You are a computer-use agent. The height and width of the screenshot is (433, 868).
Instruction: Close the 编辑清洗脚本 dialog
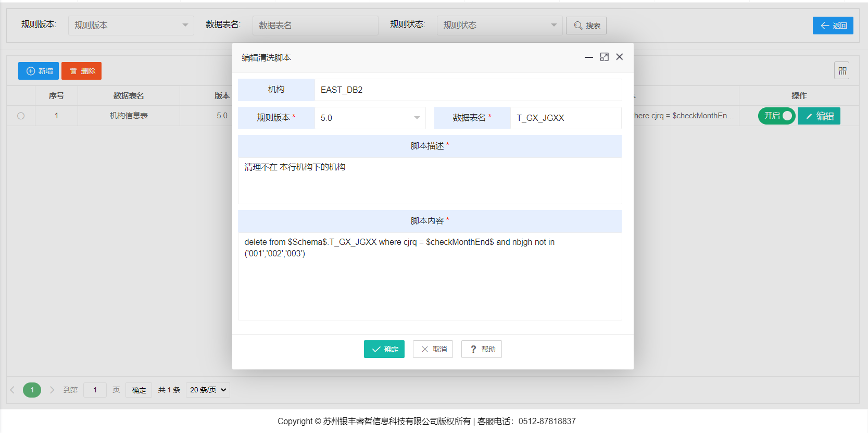click(x=619, y=57)
